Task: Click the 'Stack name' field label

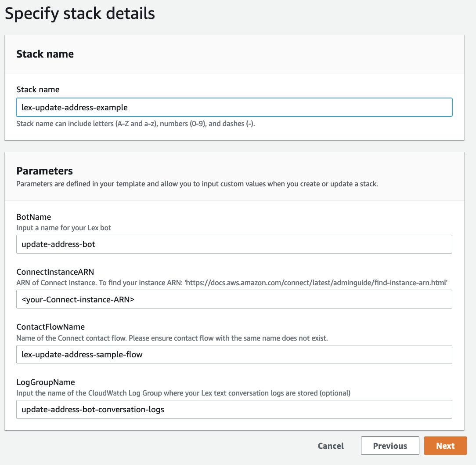Action: tap(38, 90)
